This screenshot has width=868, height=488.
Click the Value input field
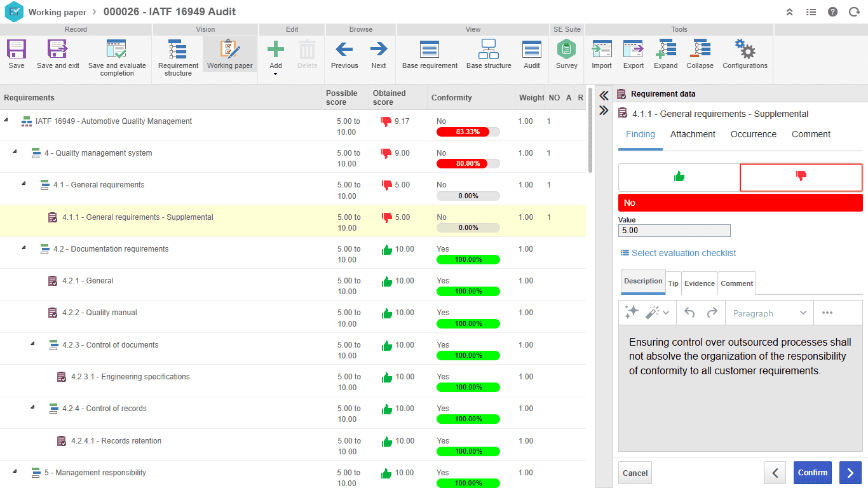click(674, 231)
